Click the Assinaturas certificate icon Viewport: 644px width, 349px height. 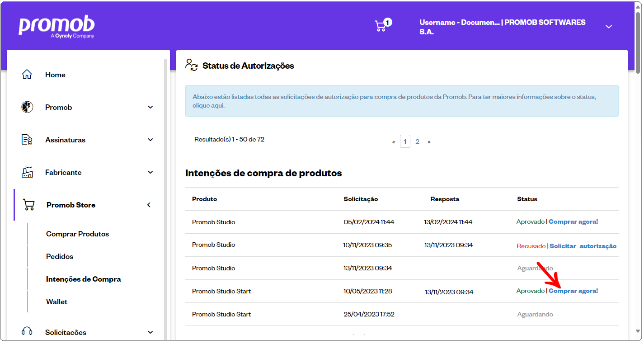[27, 140]
